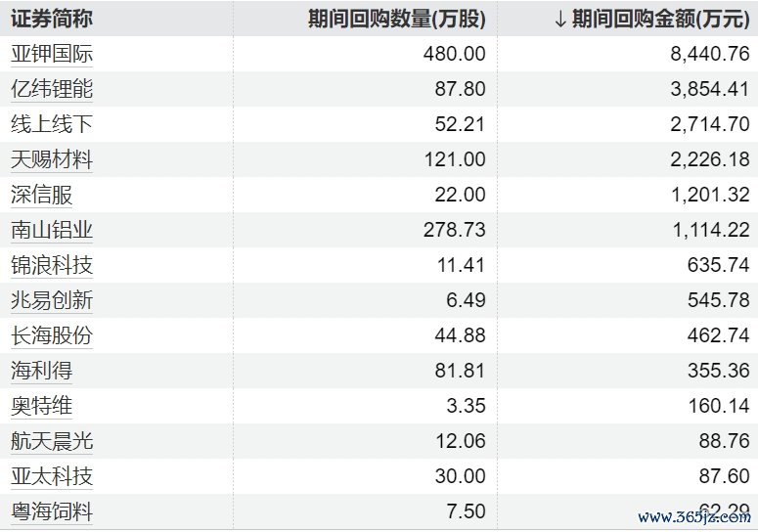The height and width of the screenshot is (532, 758).
Task: Select the 87.80 quantity cell
Action: (x=365, y=89)
